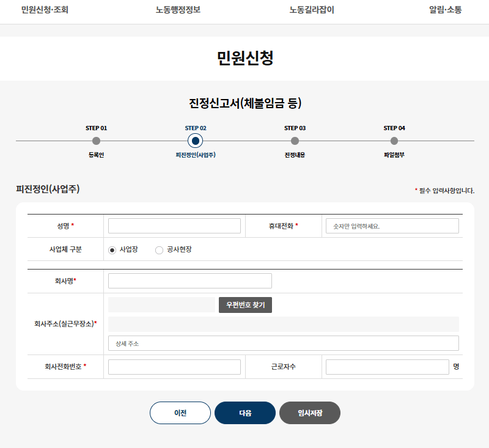The image size is (489, 448).
Task: Click 이전 to go back
Action: (x=180, y=413)
